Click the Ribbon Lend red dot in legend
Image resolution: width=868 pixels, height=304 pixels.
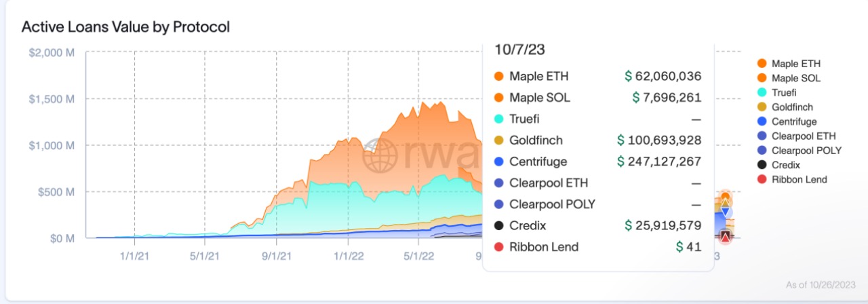point(762,179)
